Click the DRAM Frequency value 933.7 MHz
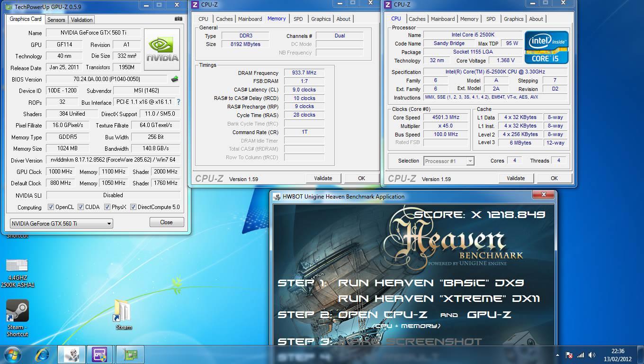 tap(304, 73)
